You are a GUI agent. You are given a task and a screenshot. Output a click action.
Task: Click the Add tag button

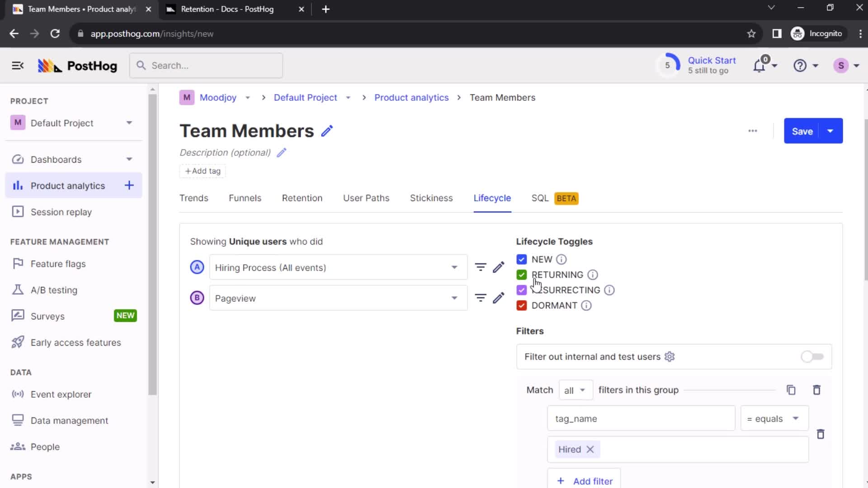click(x=203, y=171)
